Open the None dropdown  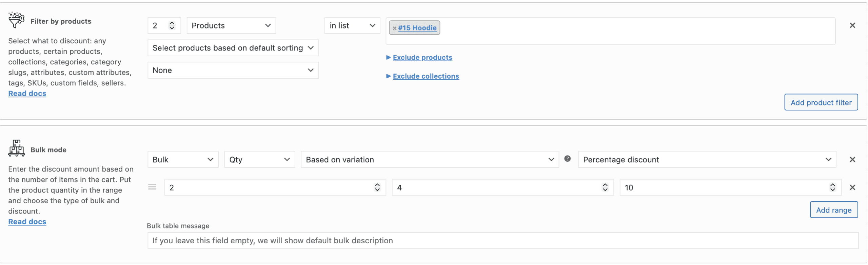233,70
